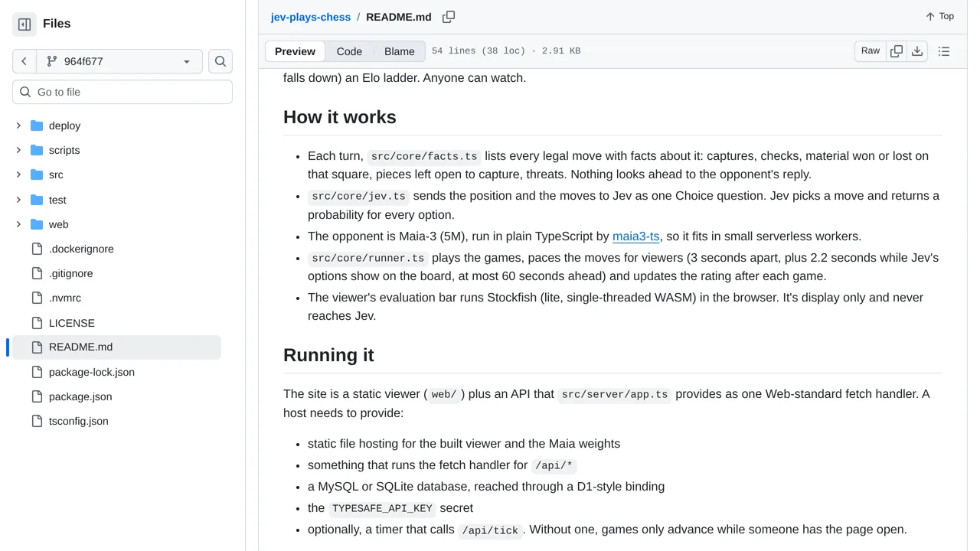This screenshot has width=980, height=551.
Task: Click the back arrow beside branch selector
Action: pos(24,61)
